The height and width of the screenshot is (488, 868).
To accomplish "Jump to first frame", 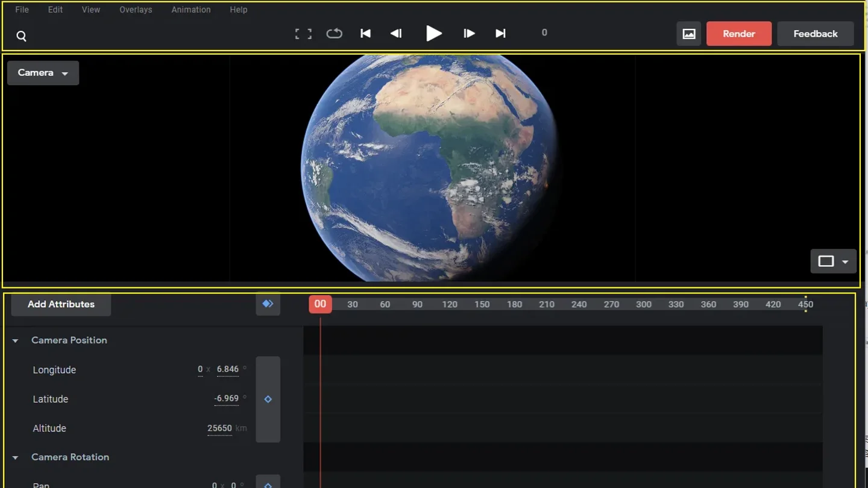I will coord(365,34).
